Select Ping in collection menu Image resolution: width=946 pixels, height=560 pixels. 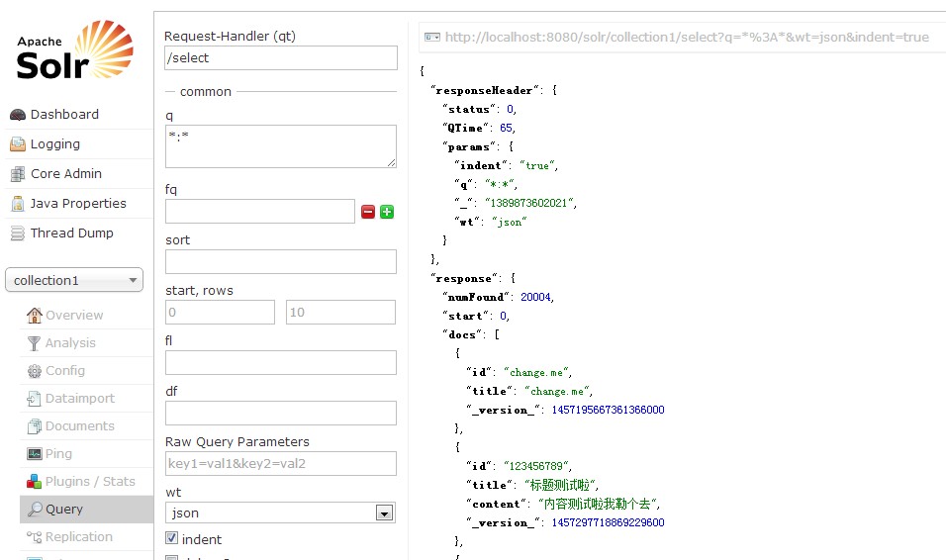[58, 454]
